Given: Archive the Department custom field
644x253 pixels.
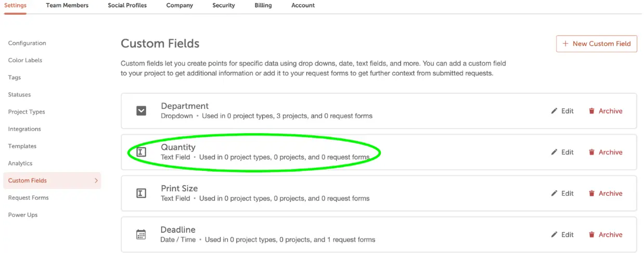Looking at the screenshot, I should (x=606, y=111).
